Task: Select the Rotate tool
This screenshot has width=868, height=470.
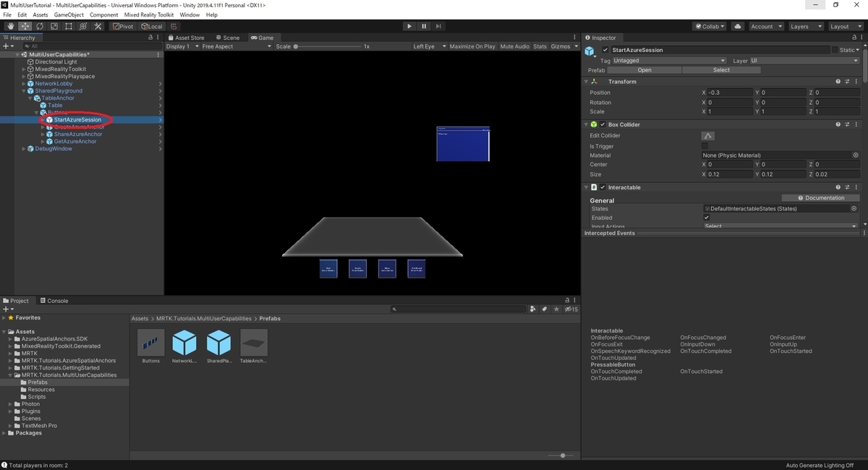Action: coord(40,26)
